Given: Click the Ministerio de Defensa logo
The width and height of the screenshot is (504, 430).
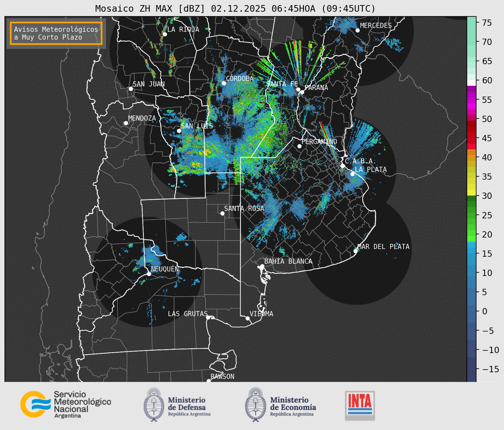Looking at the screenshot, I should tap(177, 405).
